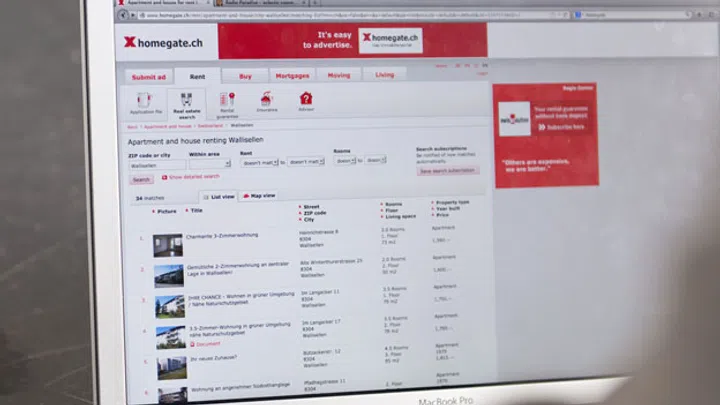Image resolution: width=720 pixels, height=405 pixels.
Task: Open thumbnail of Gemütliche 2-Zimmerwohnung listing
Action: (169, 276)
